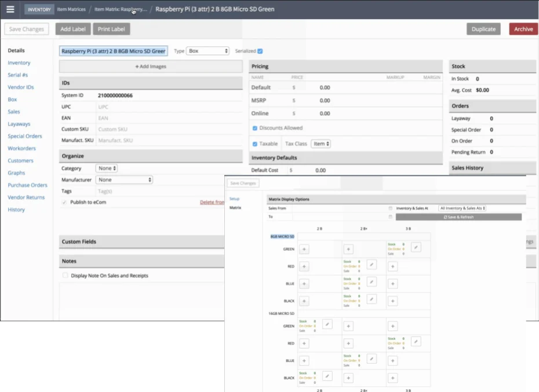Click the UPC input field

pyautogui.click(x=169, y=107)
